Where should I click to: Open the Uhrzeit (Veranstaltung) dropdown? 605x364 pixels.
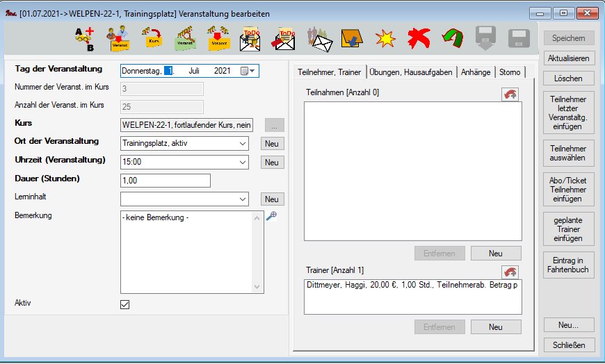click(242, 162)
